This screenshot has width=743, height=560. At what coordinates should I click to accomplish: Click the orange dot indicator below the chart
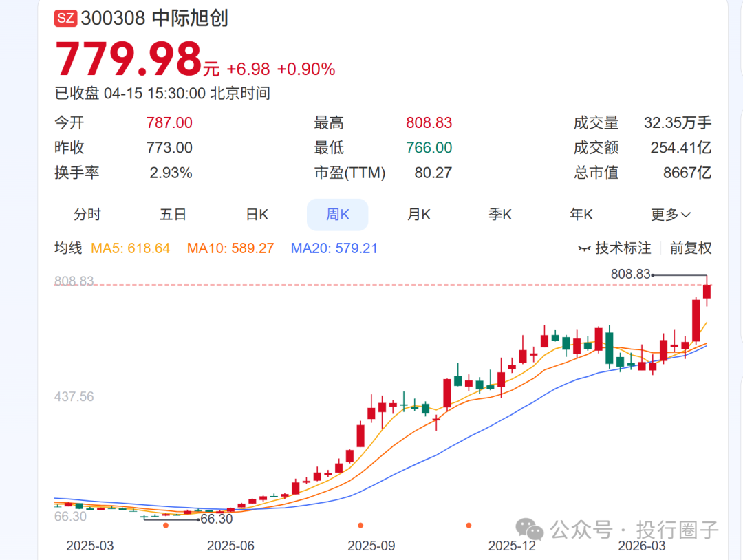(165, 525)
